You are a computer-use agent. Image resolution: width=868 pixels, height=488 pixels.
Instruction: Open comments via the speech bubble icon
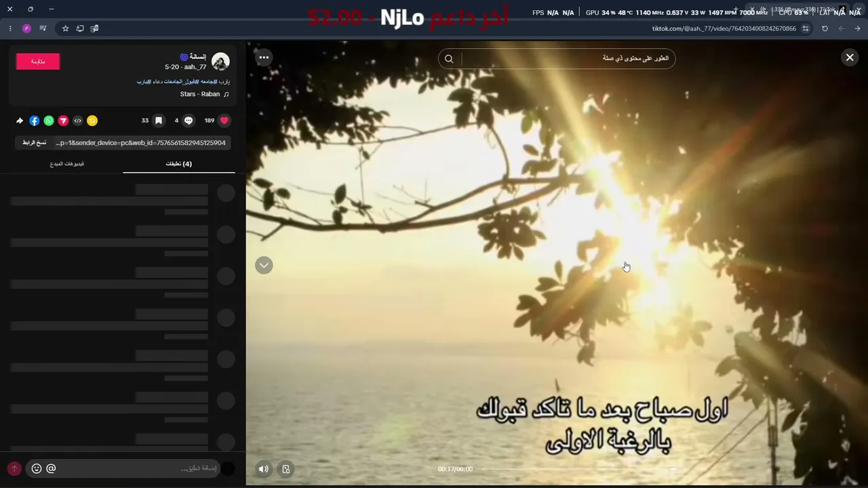click(x=189, y=121)
